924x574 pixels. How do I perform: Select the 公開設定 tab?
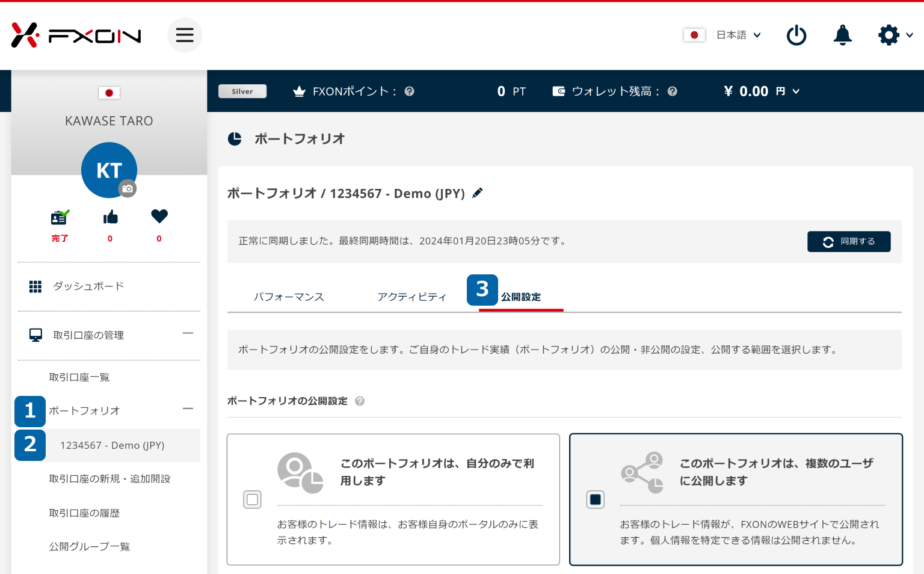(521, 297)
